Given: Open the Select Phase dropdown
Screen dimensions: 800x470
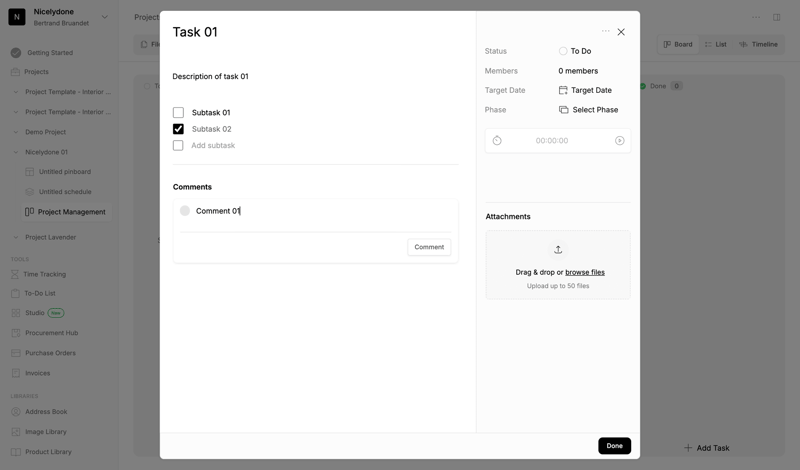Looking at the screenshot, I should 589,110.
